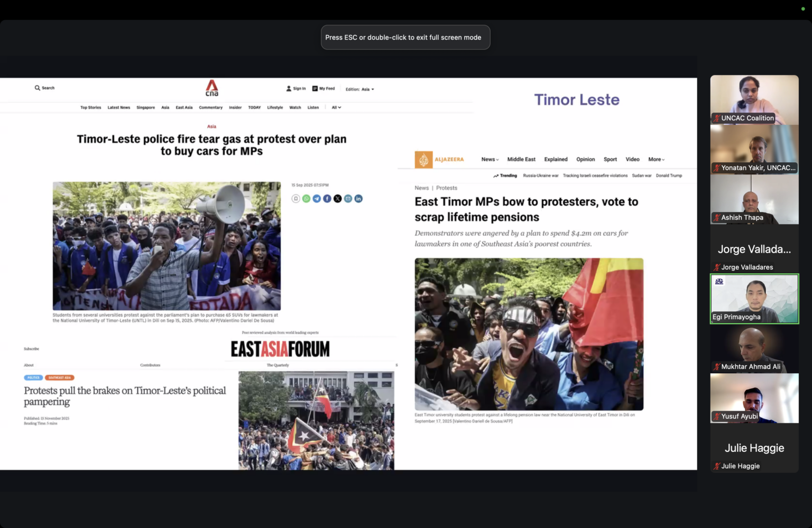Share article on X icon
The height and width of the screenshot is (528, 812).
(337, 199)
